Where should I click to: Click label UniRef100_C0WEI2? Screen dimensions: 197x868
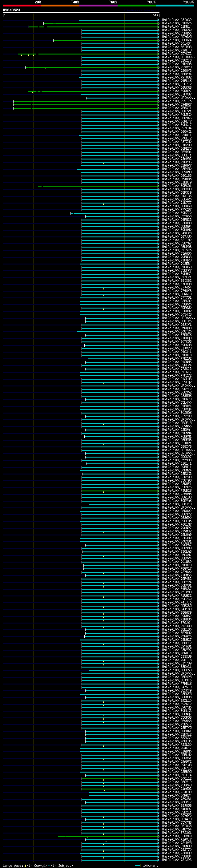click(x=177, y=139)
